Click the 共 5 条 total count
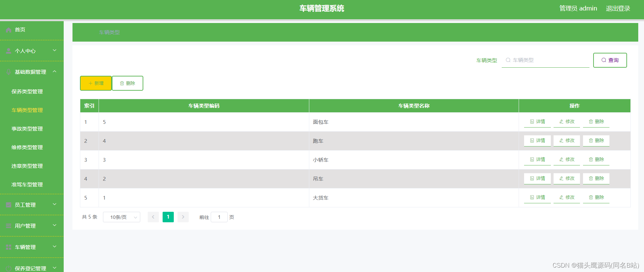Image resolution: width=644 pixels, height=272 pixels. (x=89, y=217)
